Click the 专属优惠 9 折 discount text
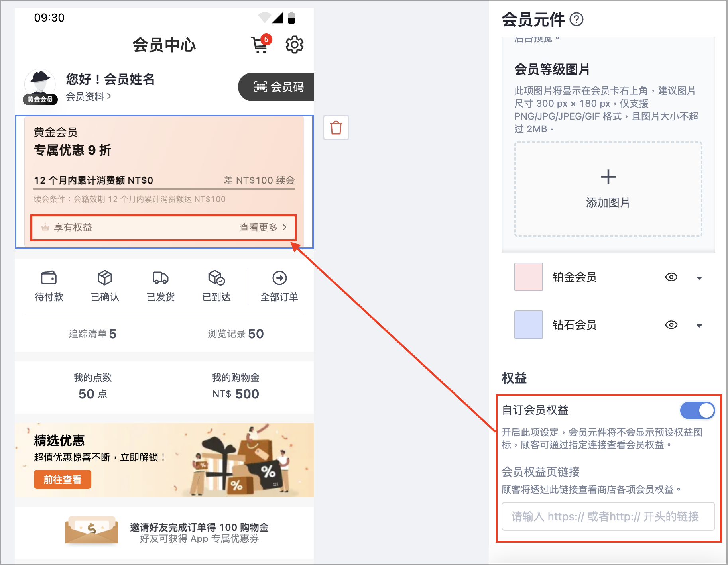Image resolution: width=728 pixels, height=565 pixels. pos(73,150)
